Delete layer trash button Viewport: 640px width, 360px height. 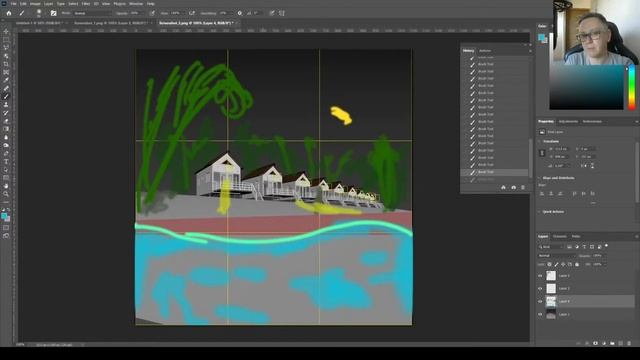629,343
